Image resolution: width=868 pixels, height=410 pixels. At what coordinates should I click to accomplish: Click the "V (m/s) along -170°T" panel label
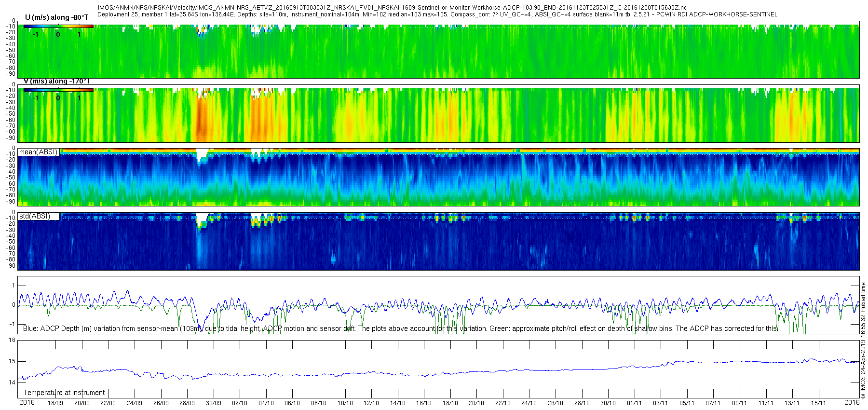pyautogui.click(x=57, y=82)
